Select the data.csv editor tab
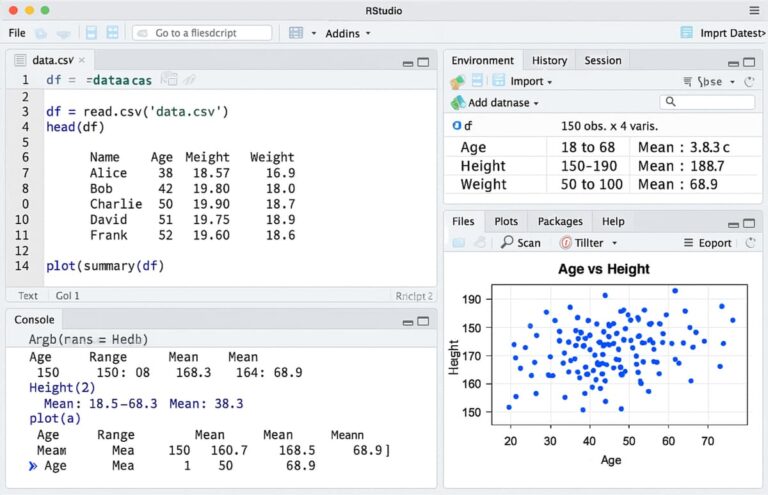Image resolution: width=768 pixels, height=495 pixels. click(52, 60)
